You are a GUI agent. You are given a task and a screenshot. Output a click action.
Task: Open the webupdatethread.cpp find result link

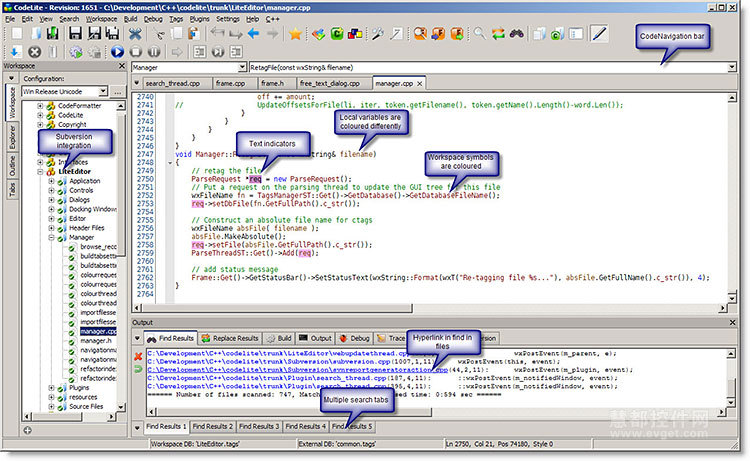(277, 354)
